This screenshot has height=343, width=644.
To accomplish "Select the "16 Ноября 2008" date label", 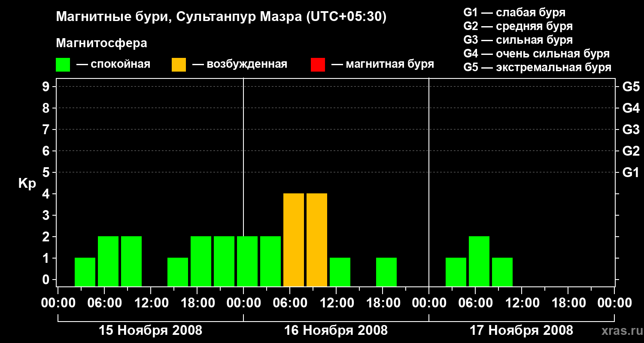I will [336, 331].
